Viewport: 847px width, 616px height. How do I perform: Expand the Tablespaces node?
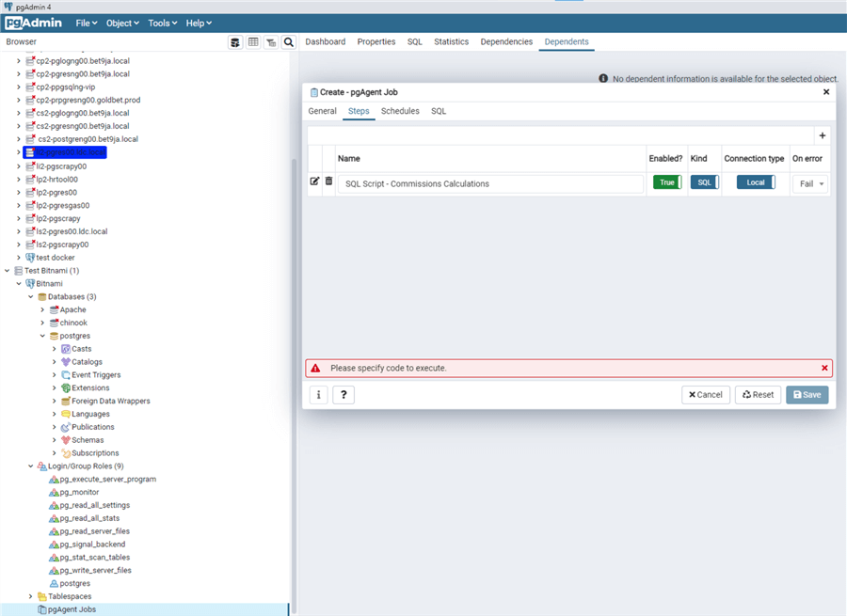coord(31,596)
